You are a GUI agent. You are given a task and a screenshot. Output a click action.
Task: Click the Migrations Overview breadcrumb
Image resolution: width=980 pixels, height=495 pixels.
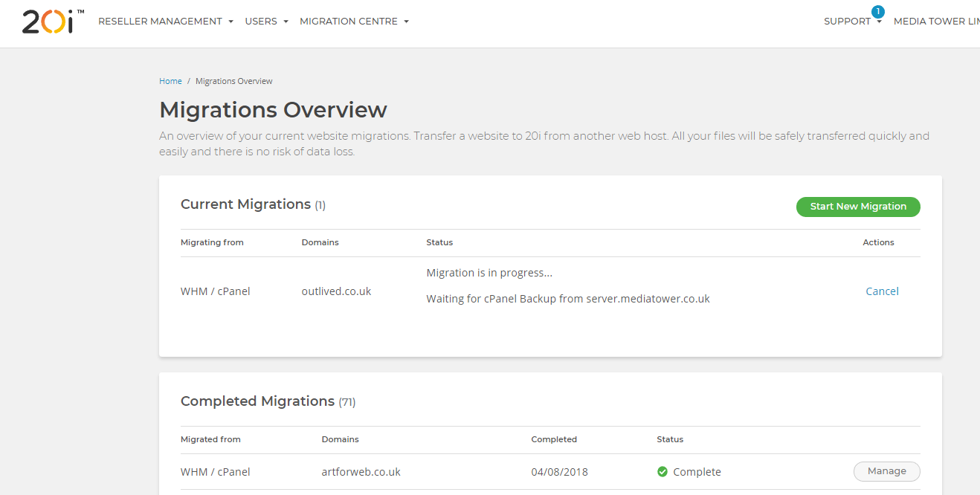pos(234,81)
